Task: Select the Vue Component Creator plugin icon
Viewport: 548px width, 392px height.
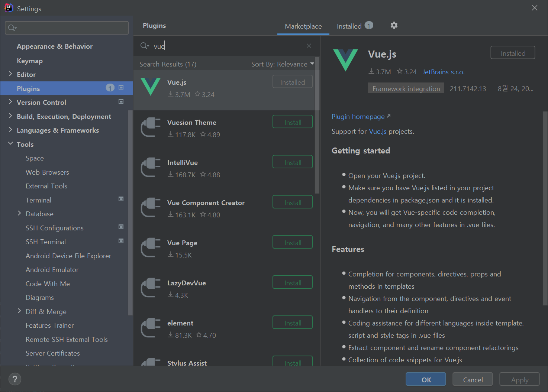Action: pyautogui.click(x=151, y=207)
